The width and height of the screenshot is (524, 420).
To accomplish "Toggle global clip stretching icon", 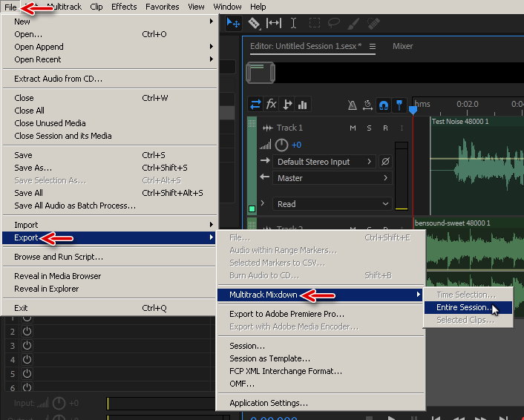I will 367,105.
